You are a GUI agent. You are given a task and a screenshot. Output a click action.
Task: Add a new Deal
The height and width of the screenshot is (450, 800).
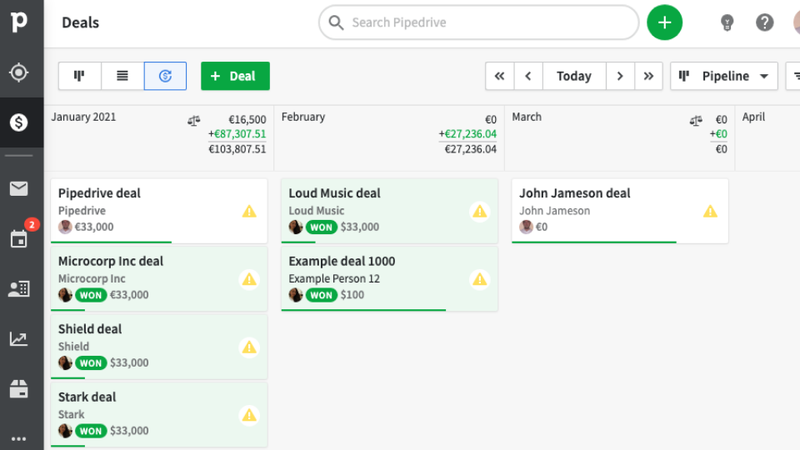235,76
